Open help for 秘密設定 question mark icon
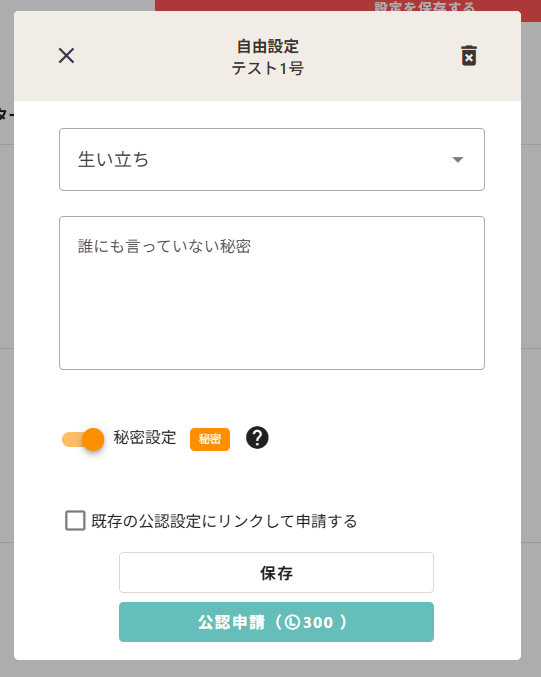Viewport: 541px width, 677px height. 257,438
